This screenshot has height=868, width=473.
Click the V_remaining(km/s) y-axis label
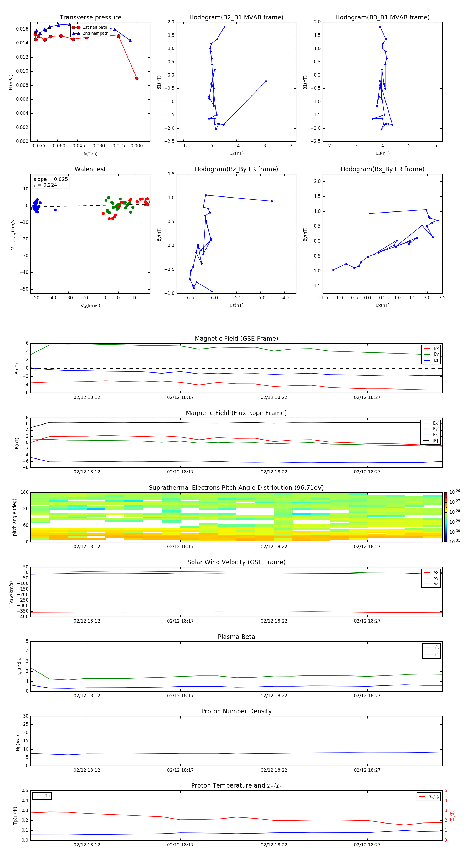pyautogui.click(x=13, y=234)
